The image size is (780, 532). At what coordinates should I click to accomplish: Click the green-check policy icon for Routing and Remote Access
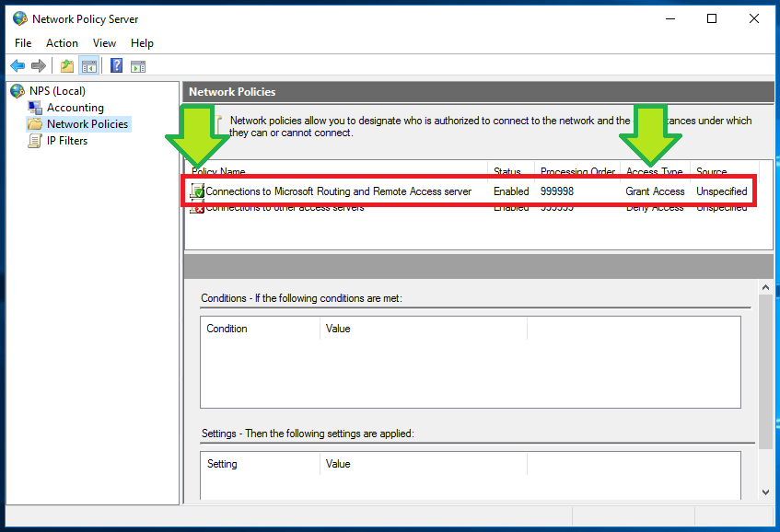pos(197,191)
